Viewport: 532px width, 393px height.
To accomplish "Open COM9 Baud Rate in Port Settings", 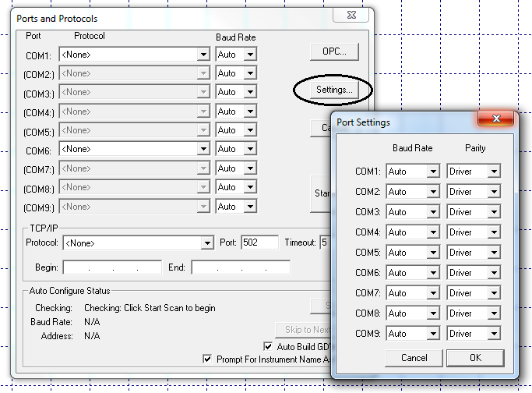I will (433, 334).
